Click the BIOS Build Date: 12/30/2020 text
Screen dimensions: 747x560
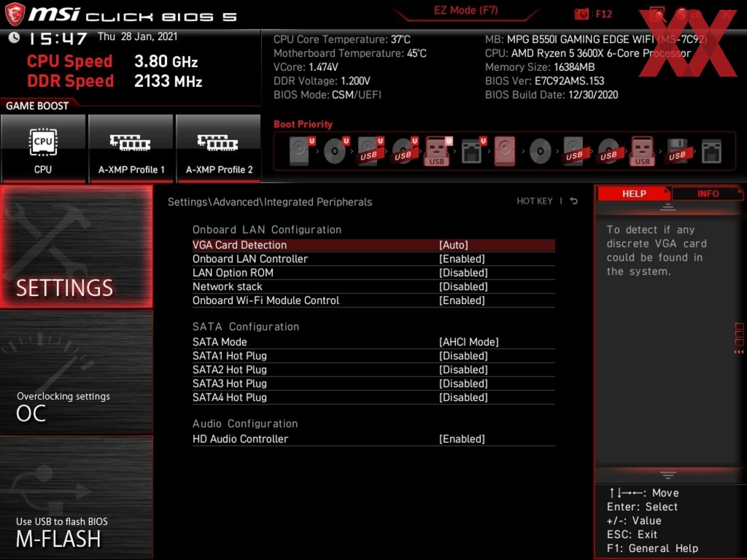click(x=551, y=94)
